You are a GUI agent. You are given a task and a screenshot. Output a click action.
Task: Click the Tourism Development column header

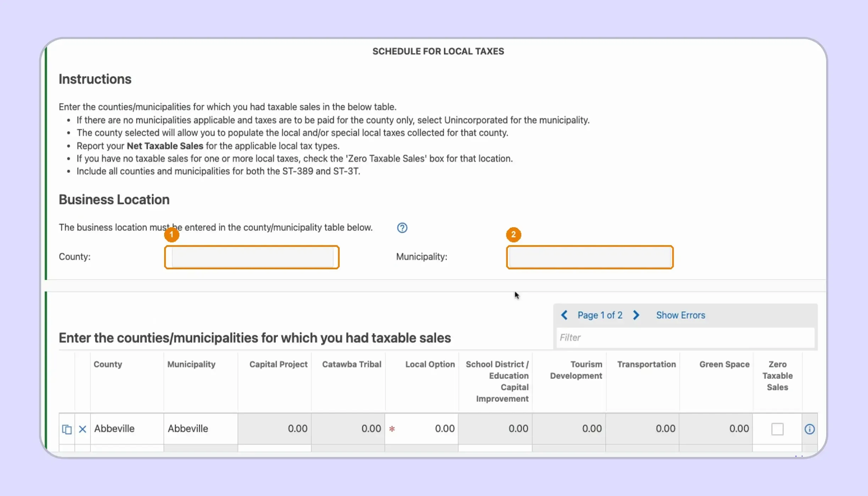(576, 370)
